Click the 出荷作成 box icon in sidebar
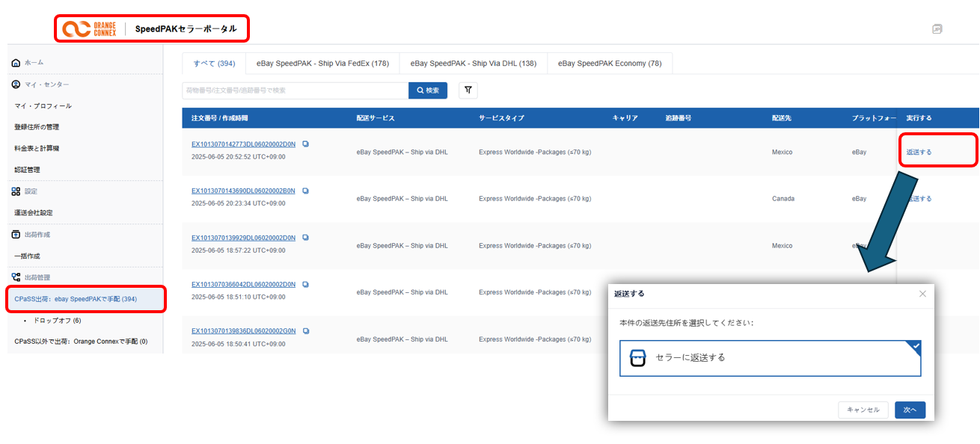The width and height of the screenshot is (980, 444). point(16,235)
